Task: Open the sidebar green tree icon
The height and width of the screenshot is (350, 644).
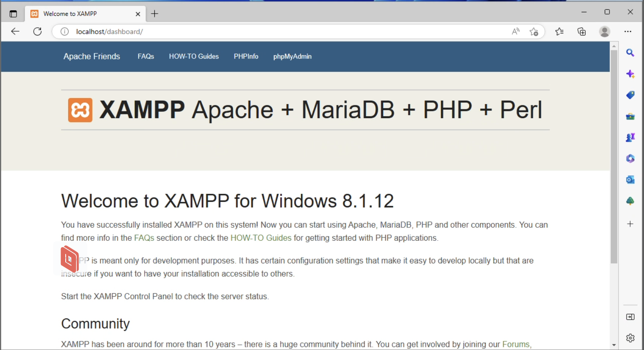Action: pyautogui.click(x=630, y=201)
